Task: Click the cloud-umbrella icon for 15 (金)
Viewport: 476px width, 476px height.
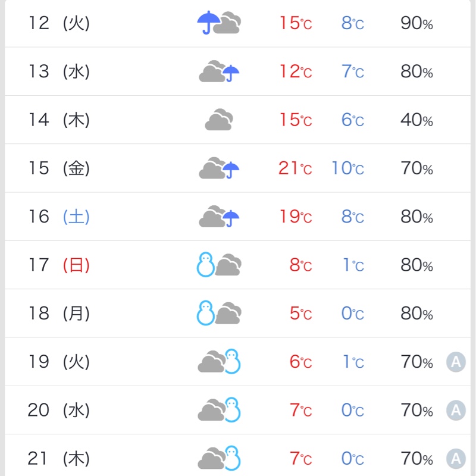Action: pyautogui.click(x=219, y=168)
